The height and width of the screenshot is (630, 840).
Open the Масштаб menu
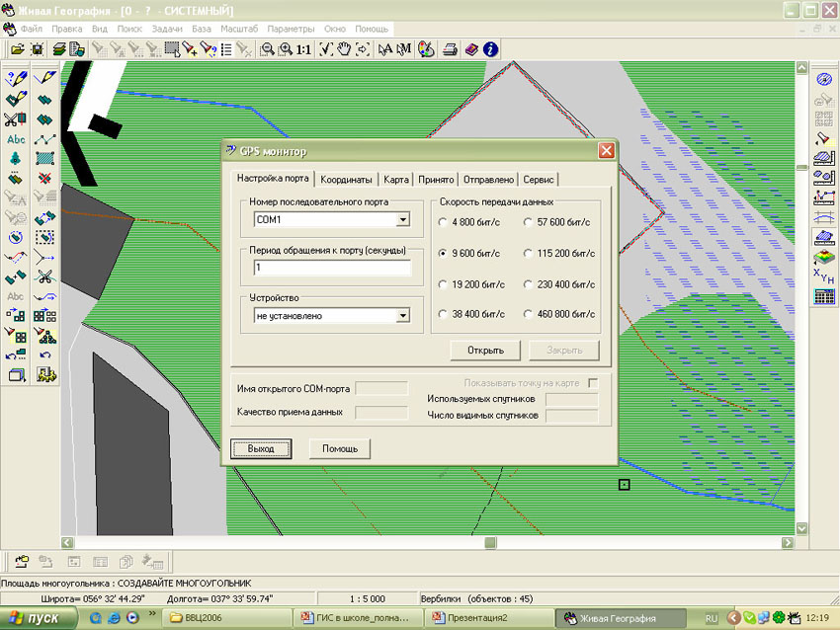[239, 29]
